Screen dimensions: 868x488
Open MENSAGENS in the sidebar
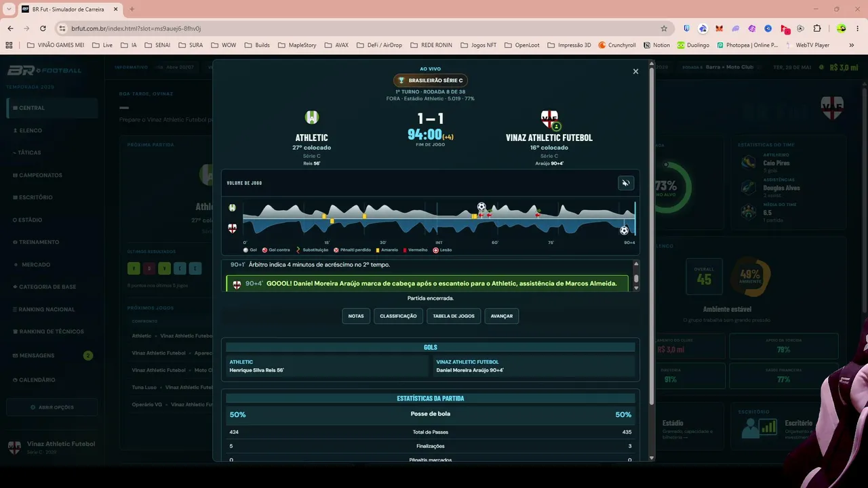click(x=52, y=355)
